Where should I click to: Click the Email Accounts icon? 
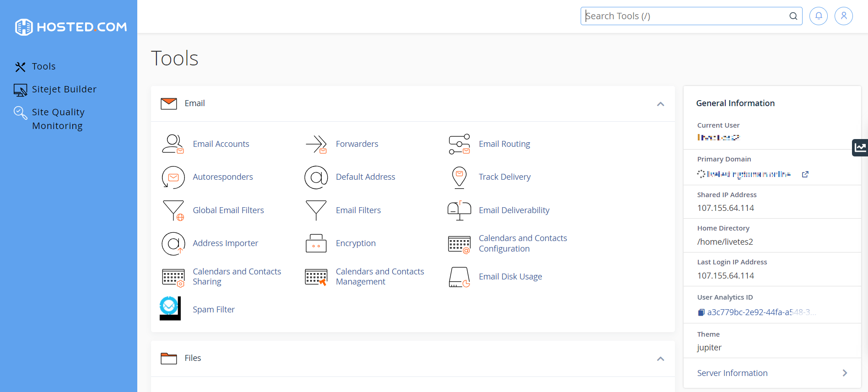(x=173, y=144)
